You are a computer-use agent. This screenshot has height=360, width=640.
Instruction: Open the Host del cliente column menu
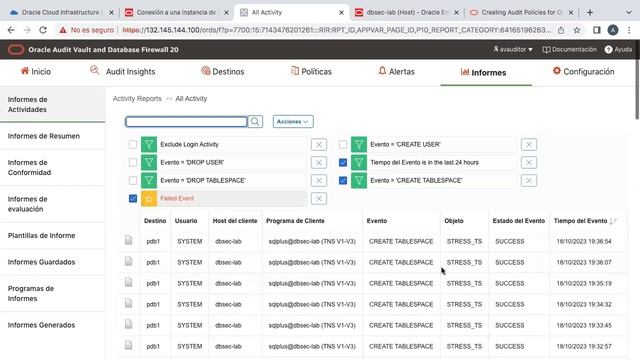click(235, 221)
